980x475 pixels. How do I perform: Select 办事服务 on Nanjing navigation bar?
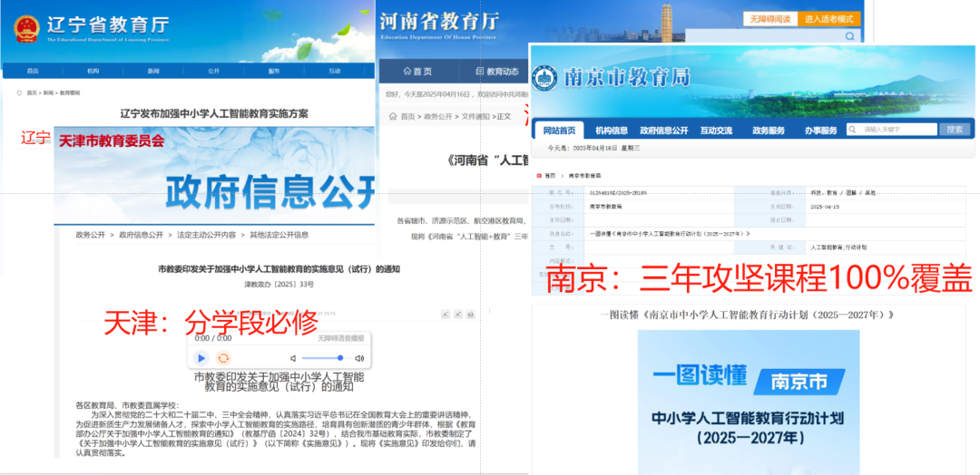(820, 131)
